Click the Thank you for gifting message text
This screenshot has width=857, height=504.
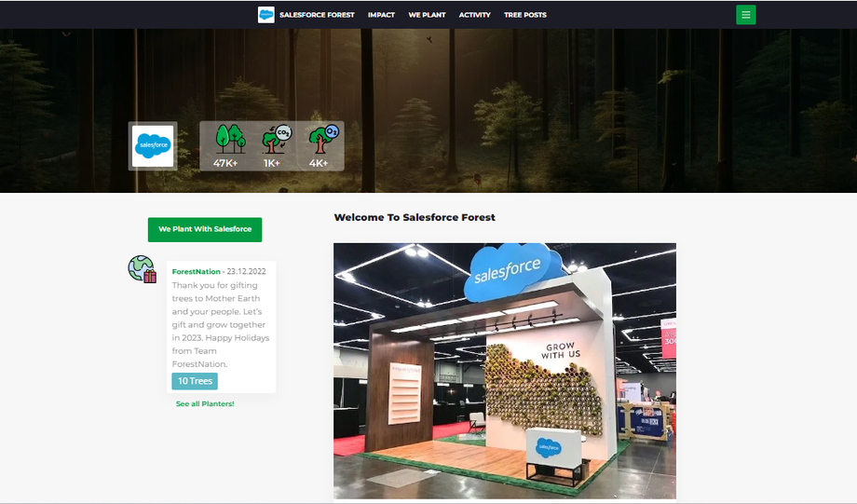[221, 325]
